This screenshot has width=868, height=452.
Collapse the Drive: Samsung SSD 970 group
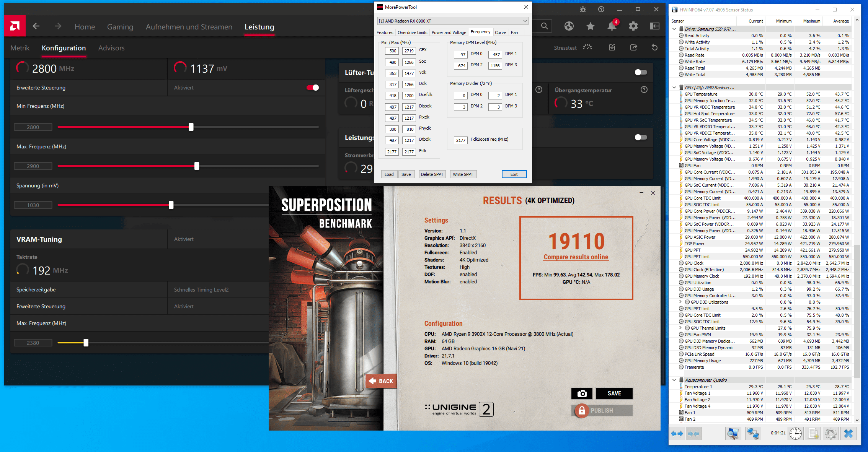(x=674, y=29)
